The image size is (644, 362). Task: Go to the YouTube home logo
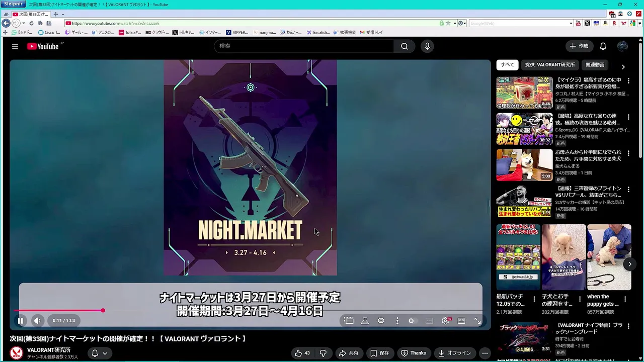pyautogui.click(x=44, y=46)
